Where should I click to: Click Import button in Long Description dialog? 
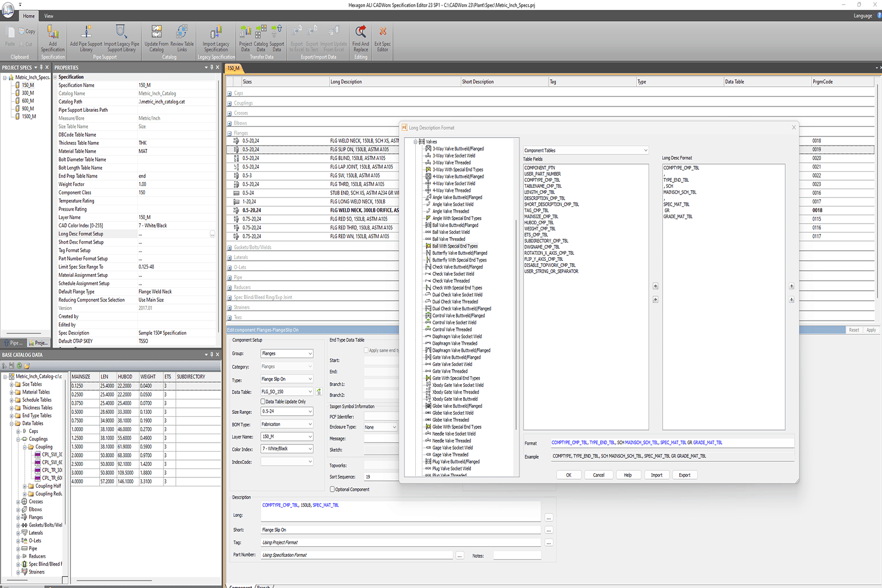tap(656, 475)
